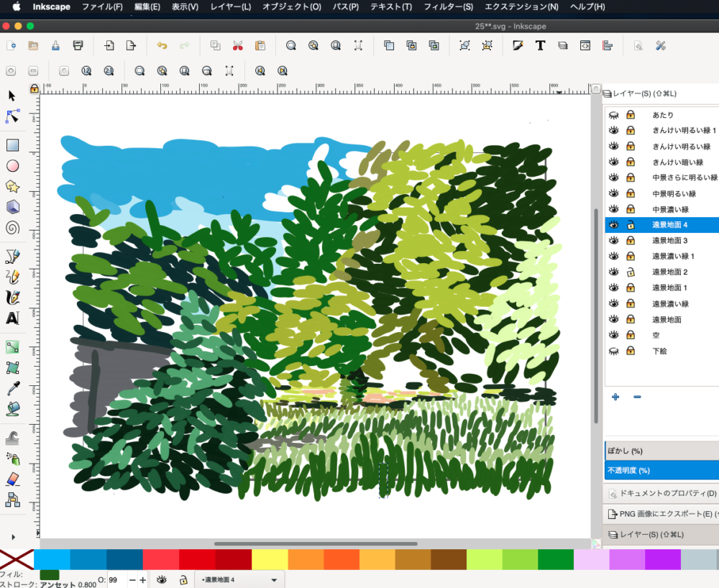Select the Calligraphy pen tool
The width and height of the screenshot is (719, 588).
(12, 298)
